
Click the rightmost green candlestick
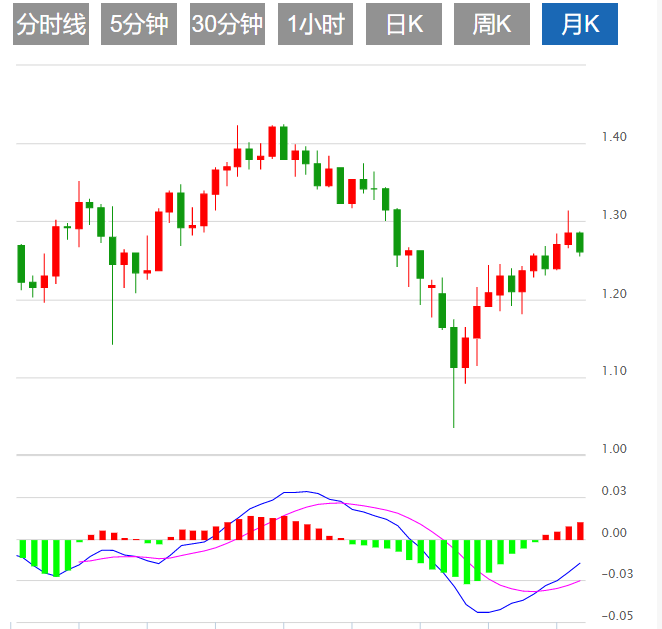[x=580, y=242]
